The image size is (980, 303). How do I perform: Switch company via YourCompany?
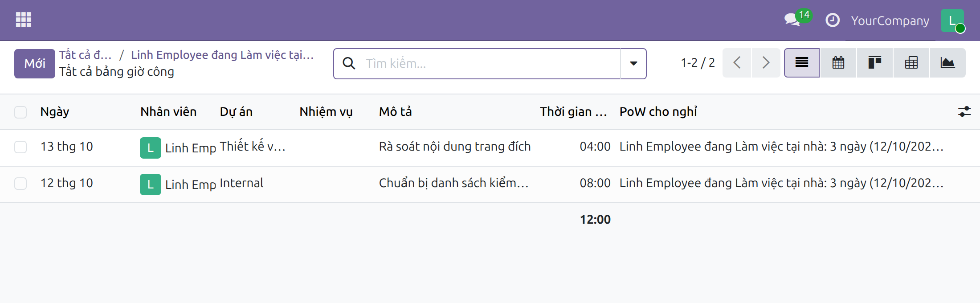point(890,20)
